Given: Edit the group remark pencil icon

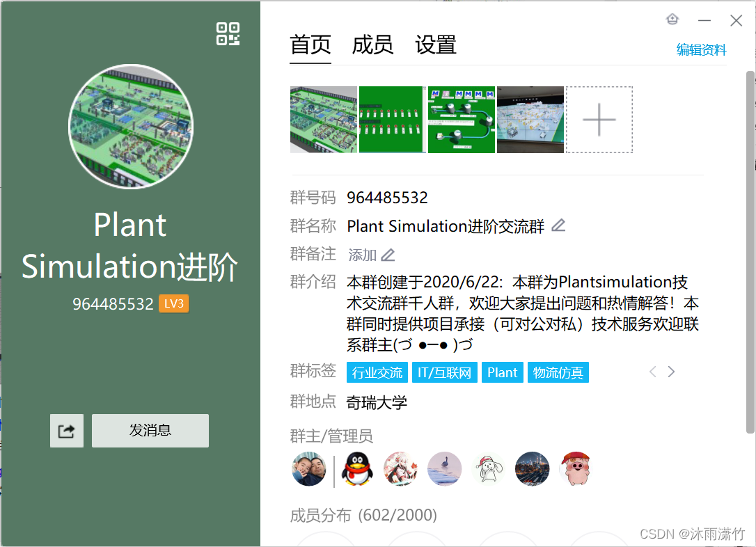Looking at the screenshot, I should click(388, 255).
